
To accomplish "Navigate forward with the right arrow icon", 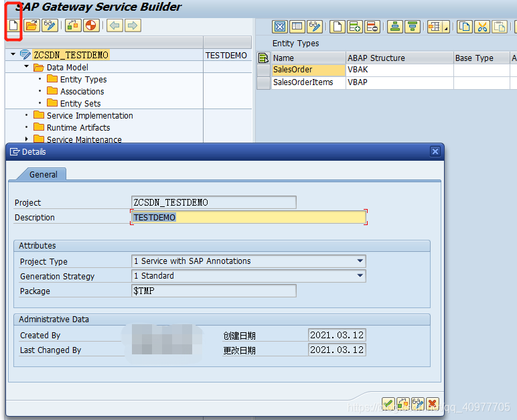I will click(133, 25).
